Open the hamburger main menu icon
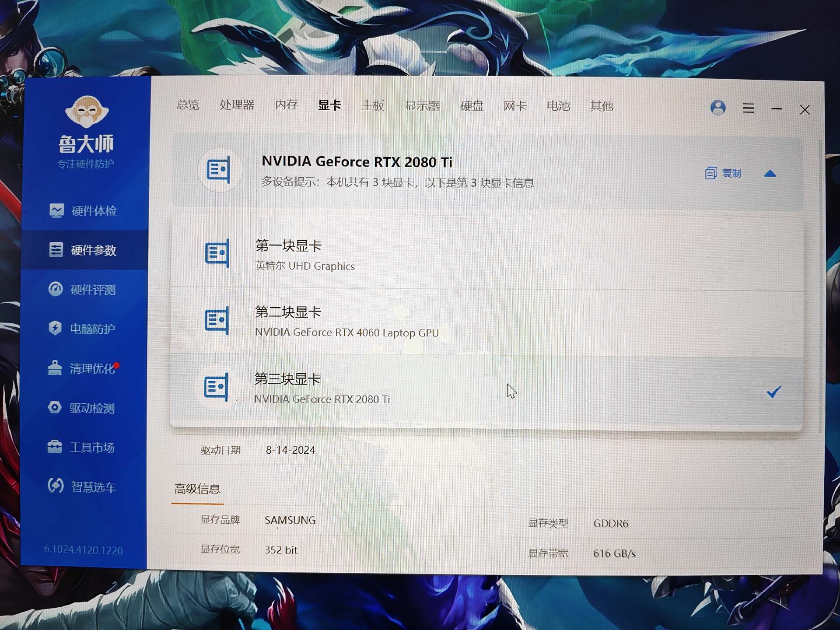Viewport: 840px width, 630px height. (x=748, y=108)
